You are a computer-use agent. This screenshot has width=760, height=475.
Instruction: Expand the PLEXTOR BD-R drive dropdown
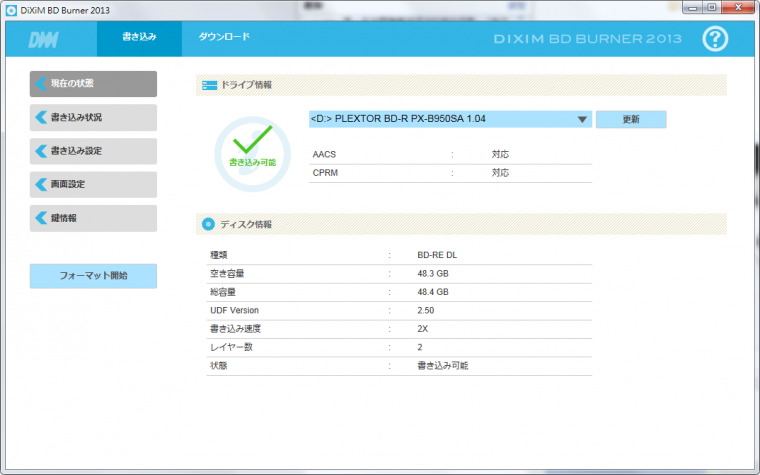point(582,120)
